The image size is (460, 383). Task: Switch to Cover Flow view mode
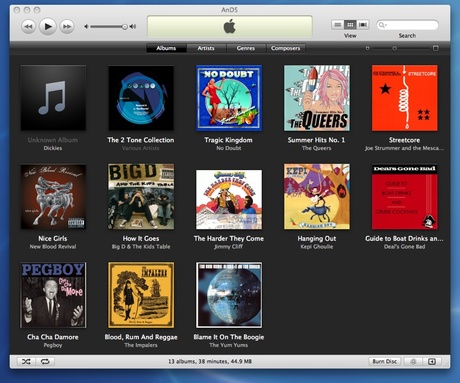(363, 25)
